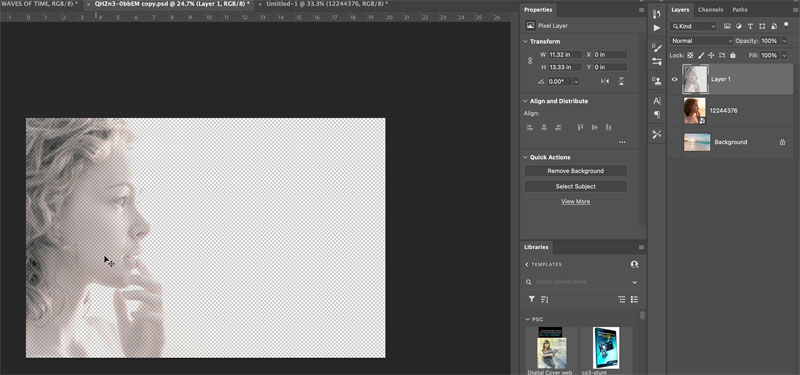Open the Libraries sort icon
Screen dimensions: 800x375
[544, 299]
